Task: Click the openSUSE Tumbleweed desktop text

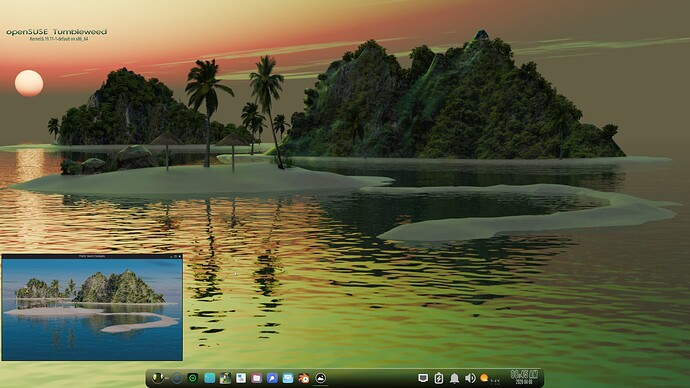Action: click(56, 32)
